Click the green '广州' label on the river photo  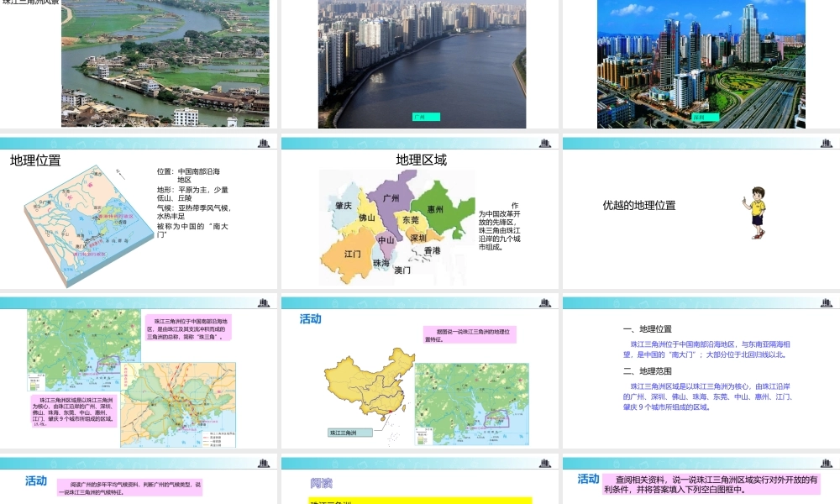[426, 117]
